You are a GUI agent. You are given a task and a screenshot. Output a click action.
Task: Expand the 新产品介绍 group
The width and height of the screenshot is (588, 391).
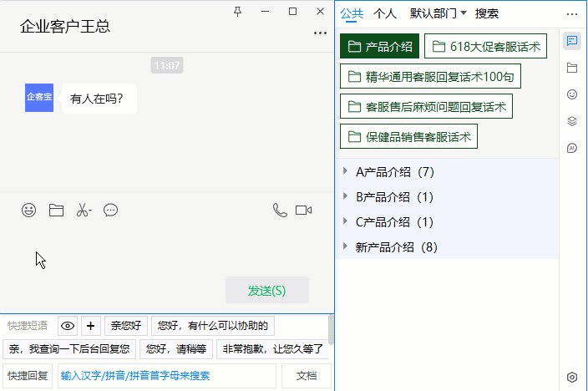click(x=346, y=247)
